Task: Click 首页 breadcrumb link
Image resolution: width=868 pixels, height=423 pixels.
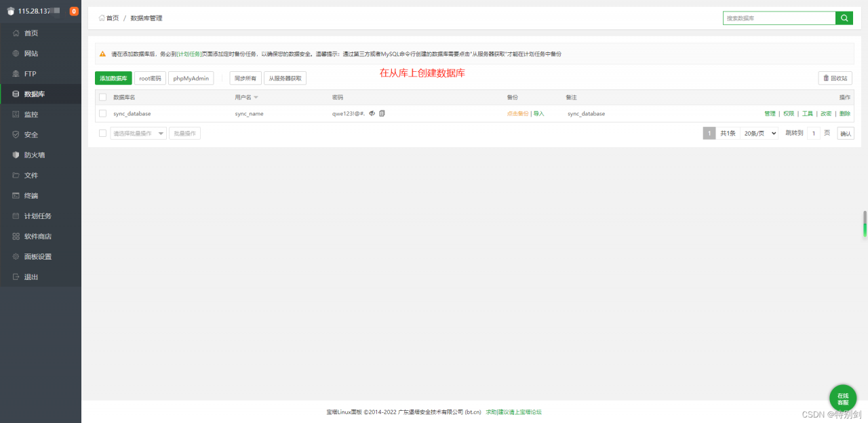Action: pyautogui.click(x=113, y=18)
